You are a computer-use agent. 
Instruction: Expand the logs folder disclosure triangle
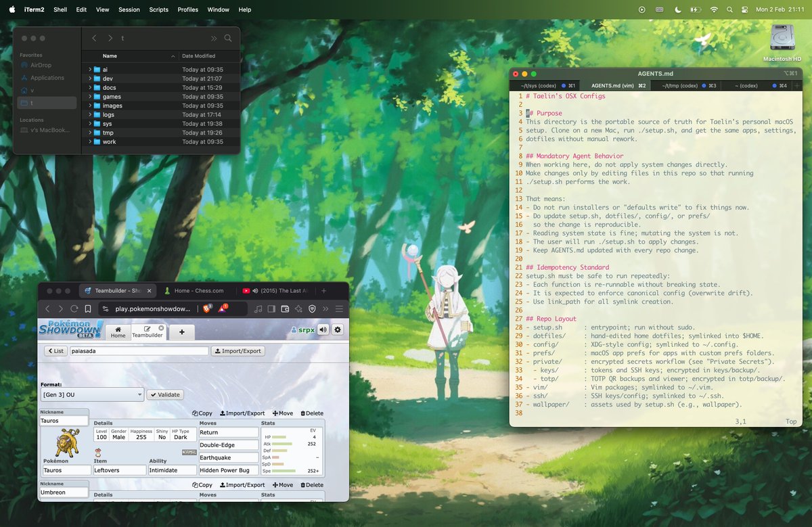[90, 115]
